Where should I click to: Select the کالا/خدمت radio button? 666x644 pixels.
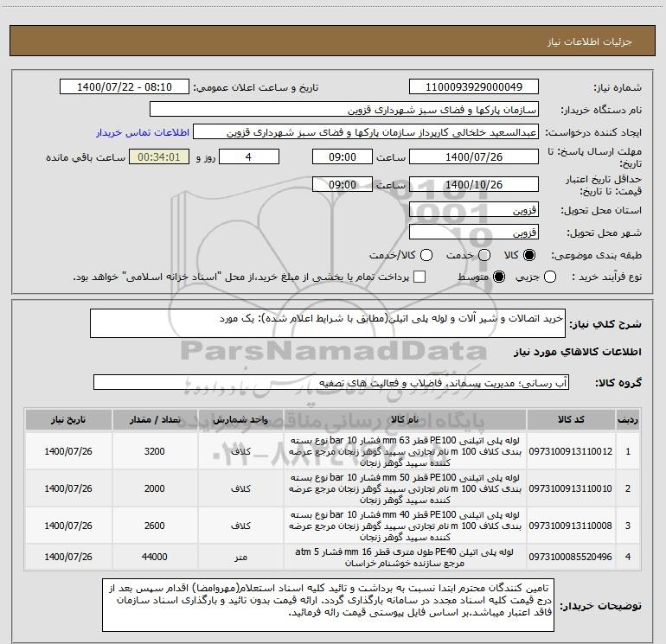point(426,255)
